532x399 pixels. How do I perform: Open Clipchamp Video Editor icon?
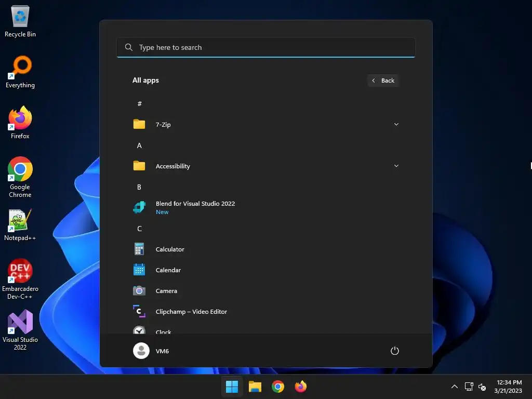pos(139,311)
